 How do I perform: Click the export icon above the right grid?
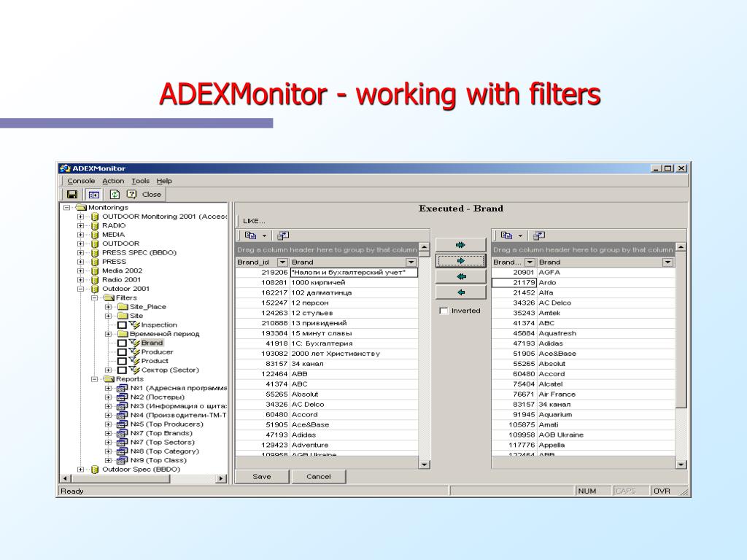tap(539, 236)
